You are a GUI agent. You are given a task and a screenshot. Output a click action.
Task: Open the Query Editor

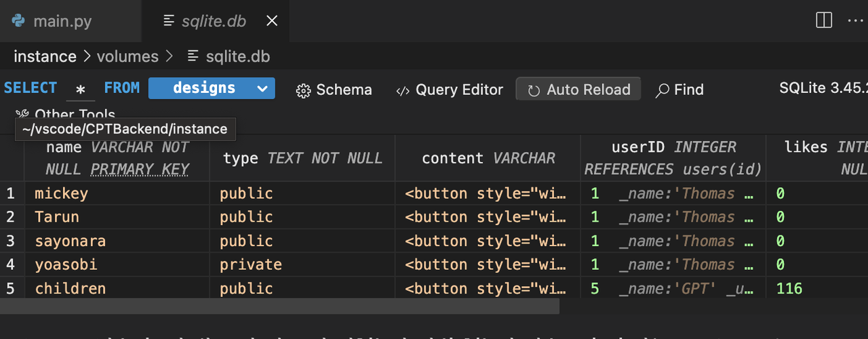point(450,89)
